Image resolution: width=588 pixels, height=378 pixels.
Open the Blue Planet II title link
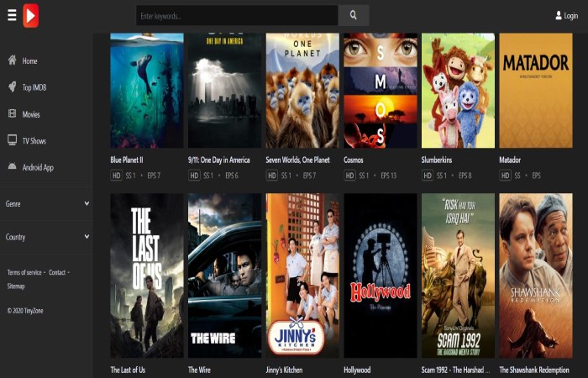click(127, 160)
